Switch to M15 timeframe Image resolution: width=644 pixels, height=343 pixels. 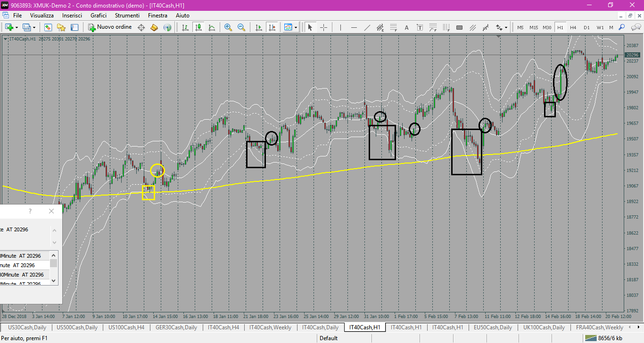coord(534,27)
